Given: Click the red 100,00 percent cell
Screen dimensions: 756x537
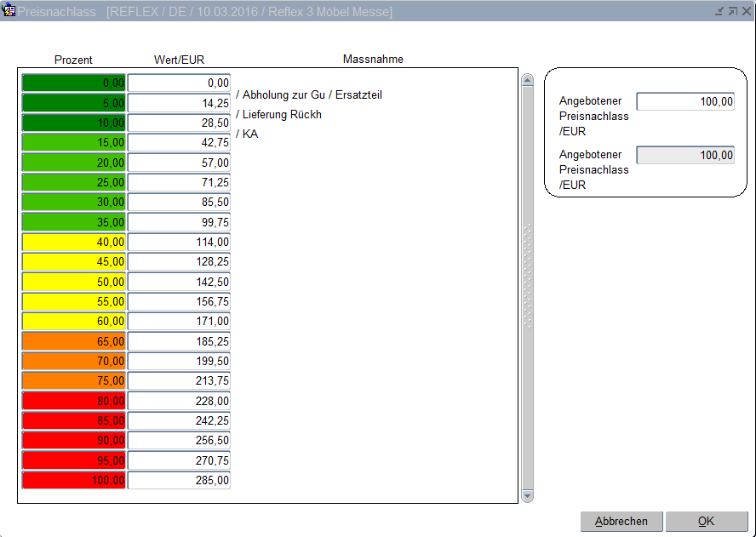Looking at the screenshot, I should point(74,480).
